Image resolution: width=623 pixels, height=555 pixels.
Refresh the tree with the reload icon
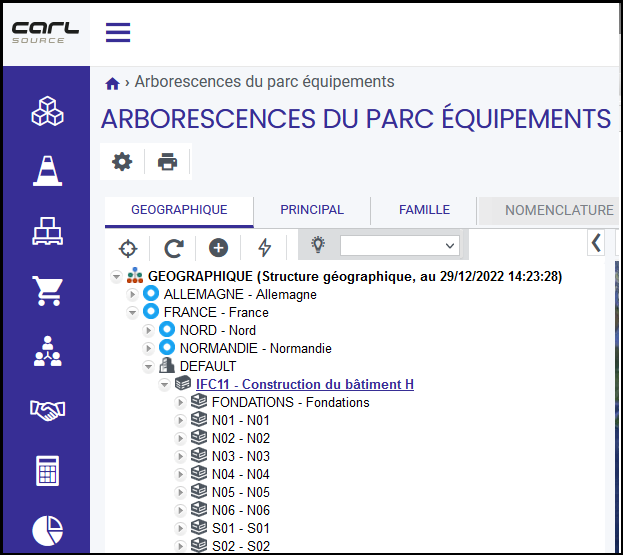click(x=174, y=248)
